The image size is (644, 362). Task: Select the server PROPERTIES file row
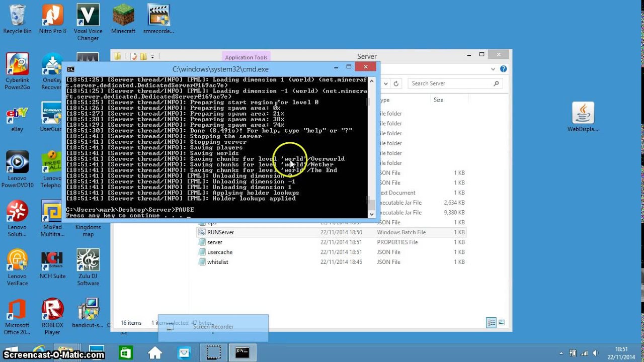pos(332,242)
